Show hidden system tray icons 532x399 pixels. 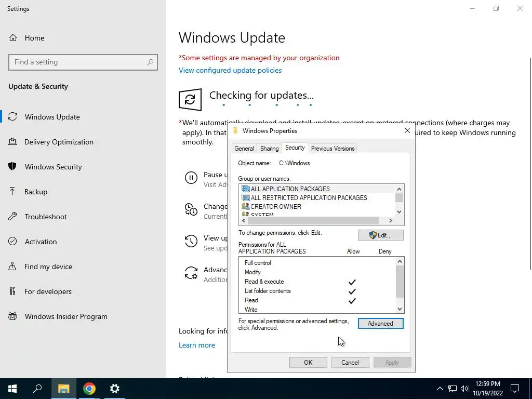point(440,389)
